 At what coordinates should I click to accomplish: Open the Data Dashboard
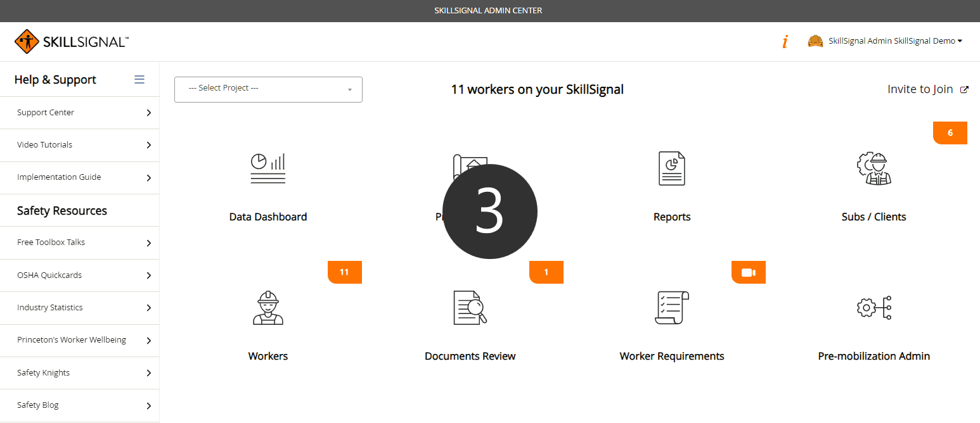pos(268,187)
